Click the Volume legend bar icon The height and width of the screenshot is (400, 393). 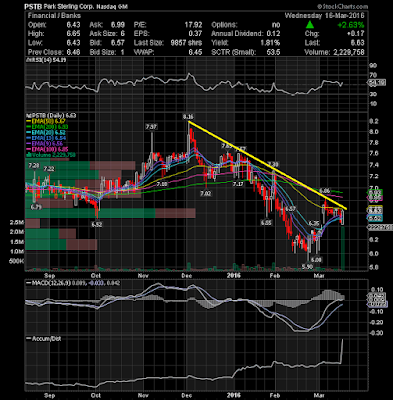28,155
